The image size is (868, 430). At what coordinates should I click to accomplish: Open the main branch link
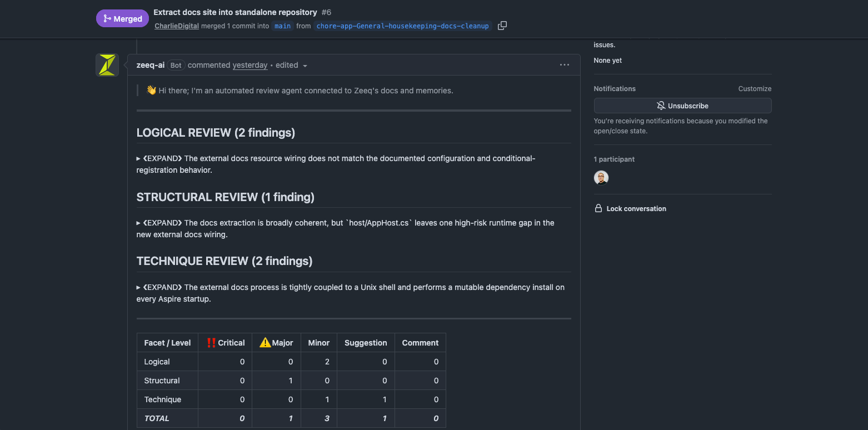pos(282,26)
